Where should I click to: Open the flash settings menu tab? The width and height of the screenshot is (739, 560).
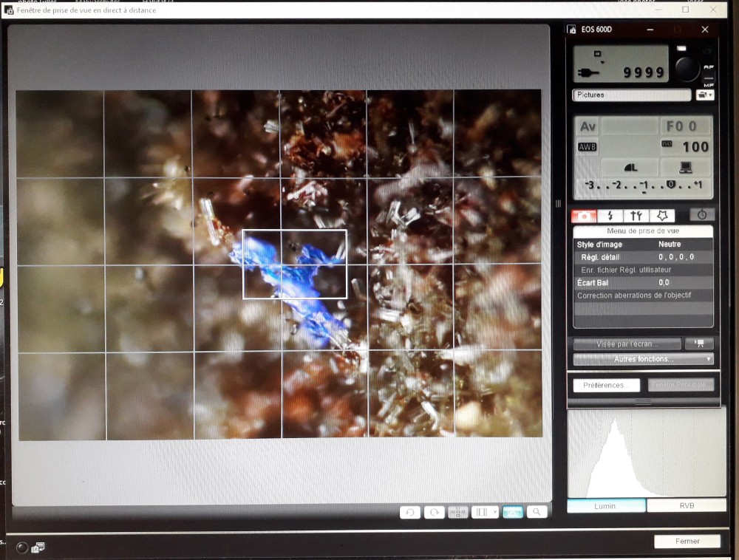click(610, 216)
